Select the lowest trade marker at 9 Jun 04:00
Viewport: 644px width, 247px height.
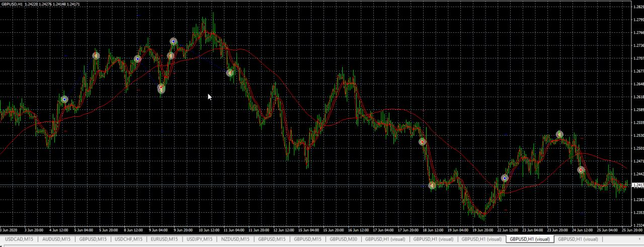tap(161, 89)
